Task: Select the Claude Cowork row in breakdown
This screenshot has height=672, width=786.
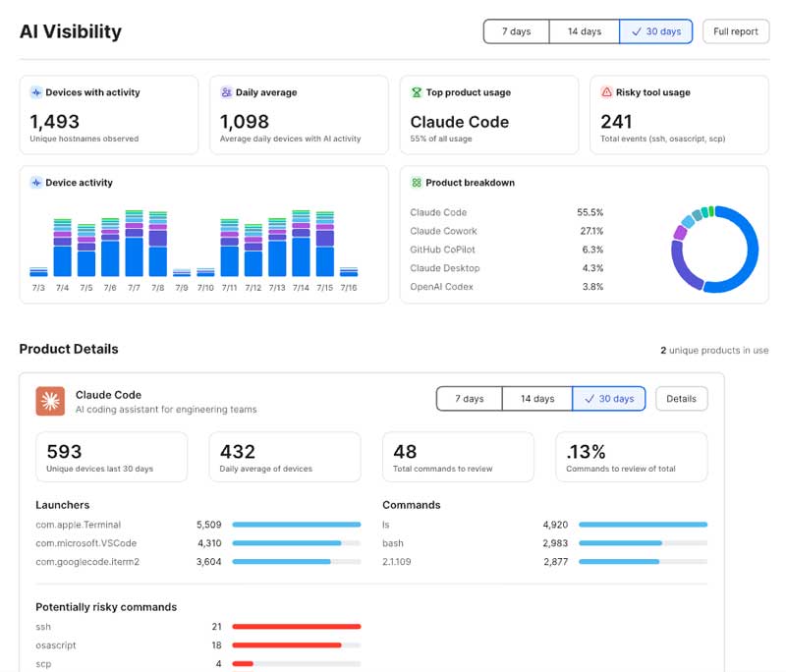Action: tap(506, 231)
